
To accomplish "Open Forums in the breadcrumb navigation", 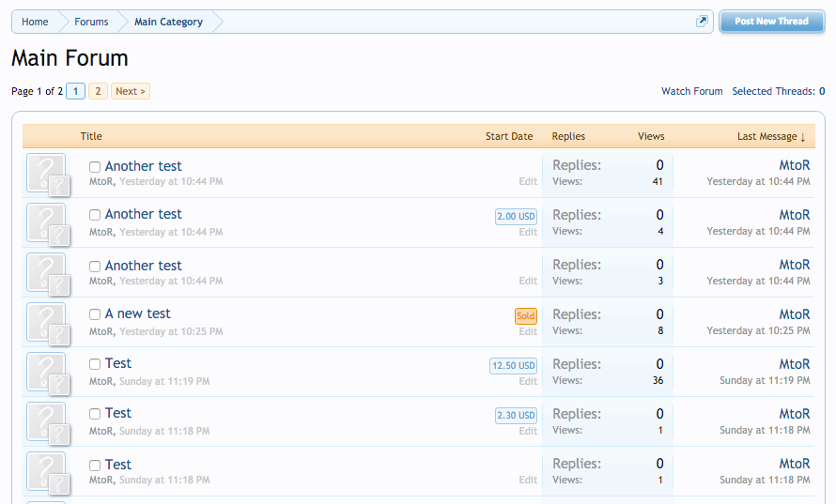I will pyautogui.click(x=91, y=22).
